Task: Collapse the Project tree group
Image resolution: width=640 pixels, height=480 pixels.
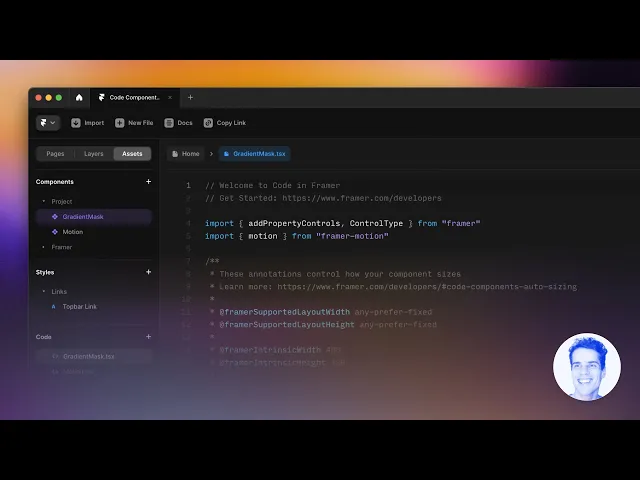Action: click(44, 201)
